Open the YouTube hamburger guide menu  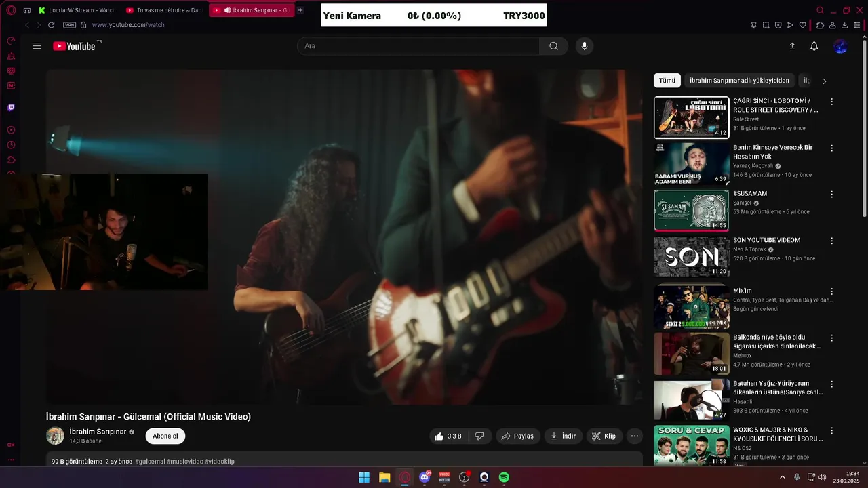point(37,46)
